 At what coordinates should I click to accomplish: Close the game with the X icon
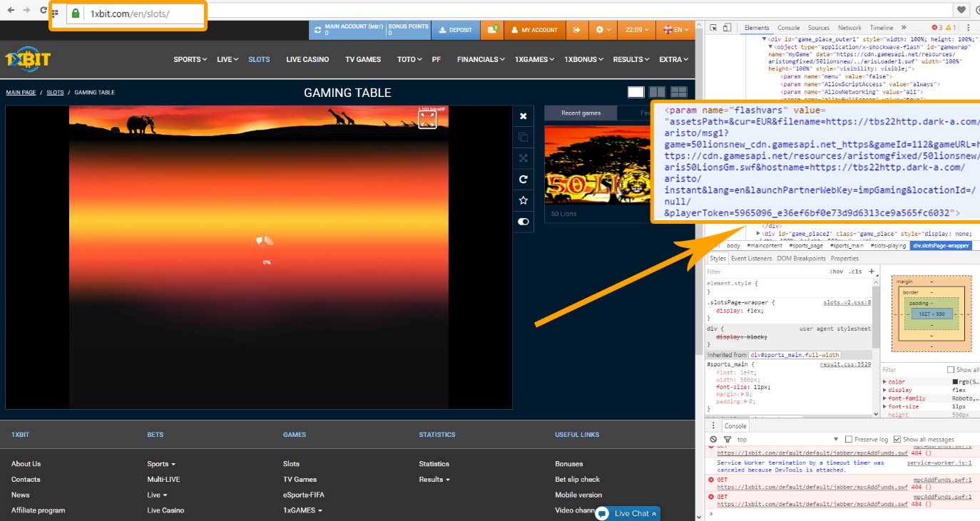tap(523, 116)
